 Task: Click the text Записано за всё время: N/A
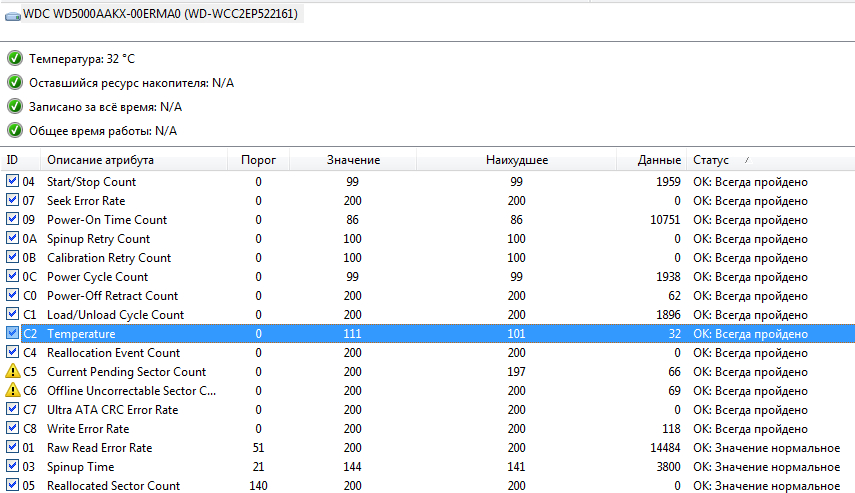click(x=105, y=107)
